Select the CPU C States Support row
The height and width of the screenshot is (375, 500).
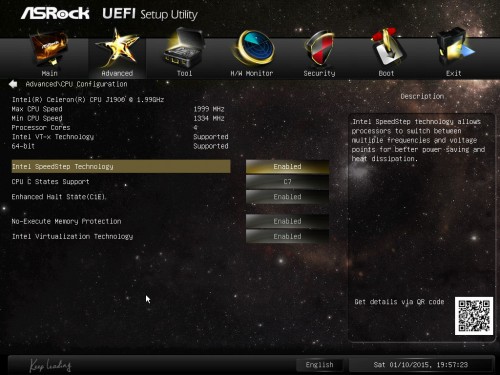pyautogui.click(x=121, y=182)
